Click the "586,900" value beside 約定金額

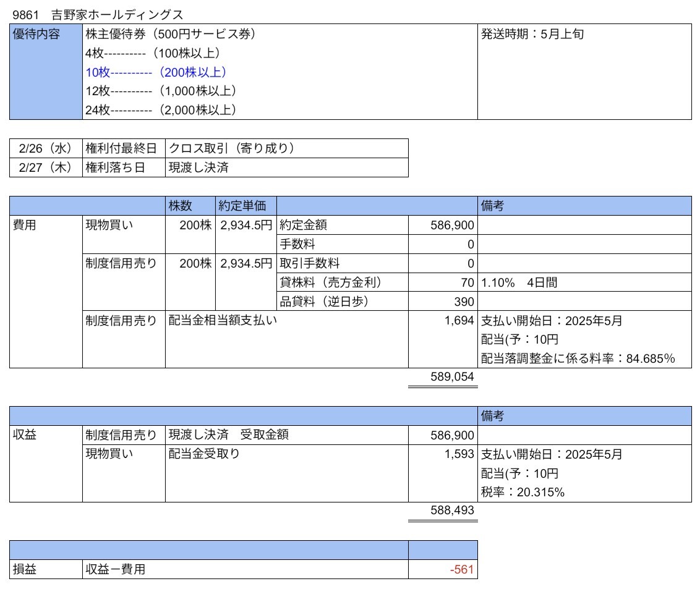pyautogui.click(x=452, y=225)
